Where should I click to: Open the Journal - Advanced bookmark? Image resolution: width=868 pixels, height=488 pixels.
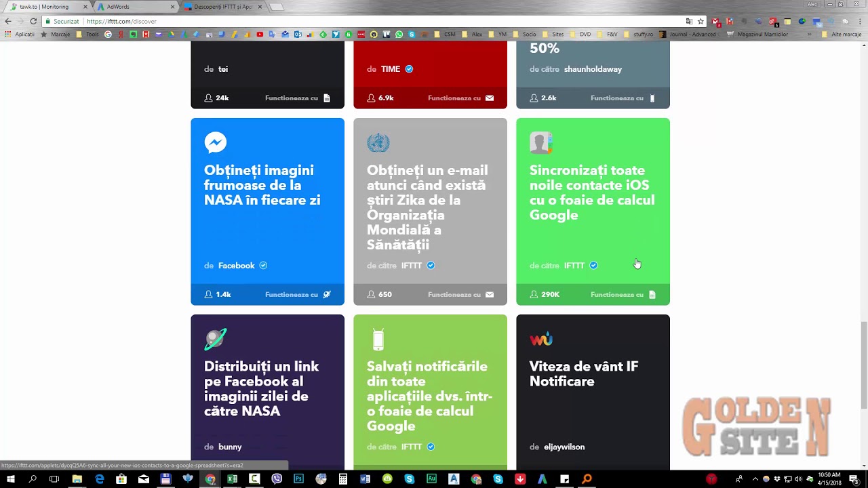coord(688,34)
